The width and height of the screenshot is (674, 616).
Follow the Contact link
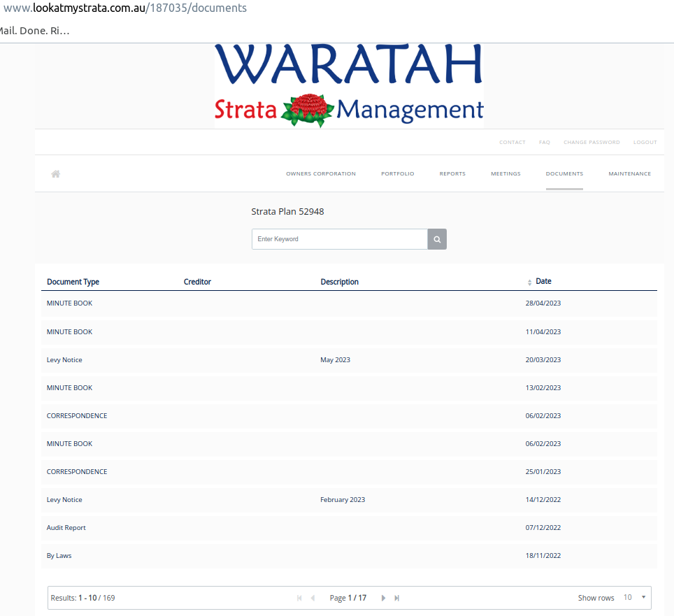(x=512, y=142)
